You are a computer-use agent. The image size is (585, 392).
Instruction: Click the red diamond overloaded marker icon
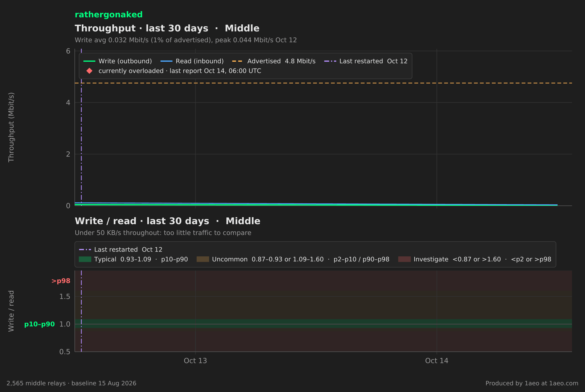pyautogui.click(x=89, y=71)
